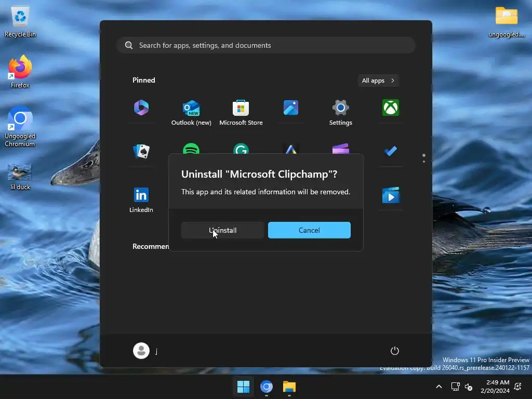Launch Microsoft To Do checkmark app
This screenshot has height=399, width=532.
pyautogui.click(x=391, y=151)
